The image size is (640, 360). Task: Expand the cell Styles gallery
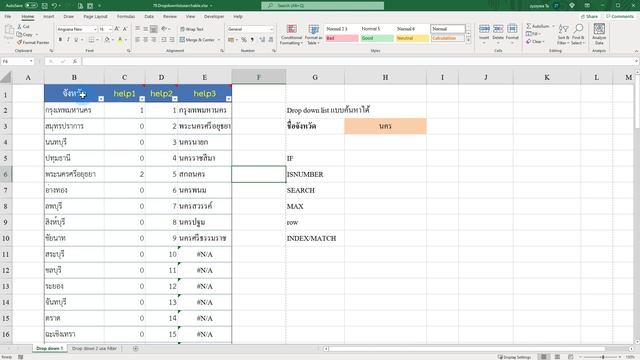coord(468,41)
